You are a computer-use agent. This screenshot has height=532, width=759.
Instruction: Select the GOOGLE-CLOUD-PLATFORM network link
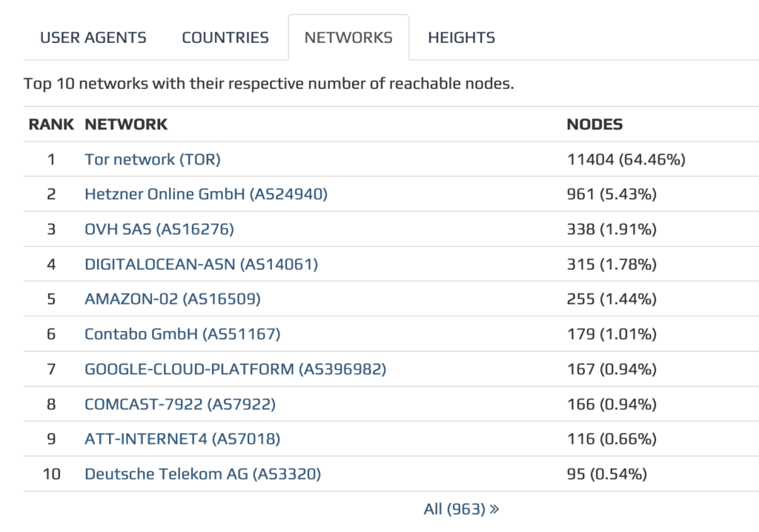[x=235, y=368]
